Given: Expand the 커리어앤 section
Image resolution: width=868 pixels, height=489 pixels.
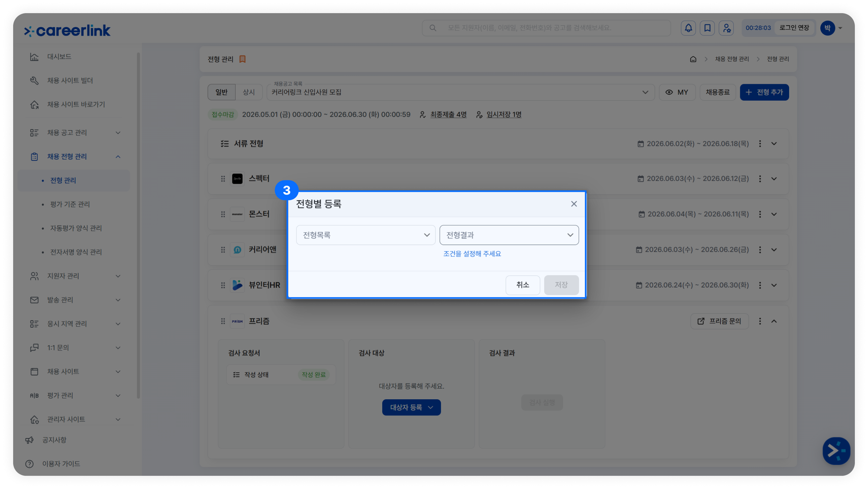Looking at the screenshot, I should (x=774, y=250).
